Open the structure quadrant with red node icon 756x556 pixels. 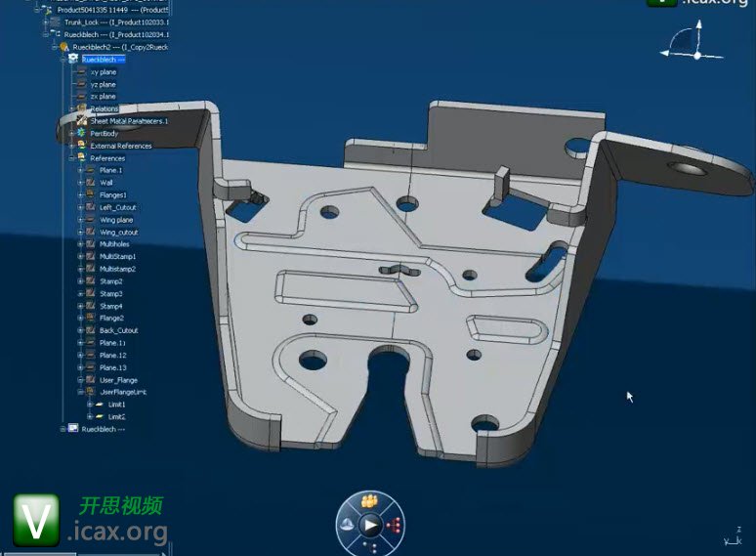[394, 525]
